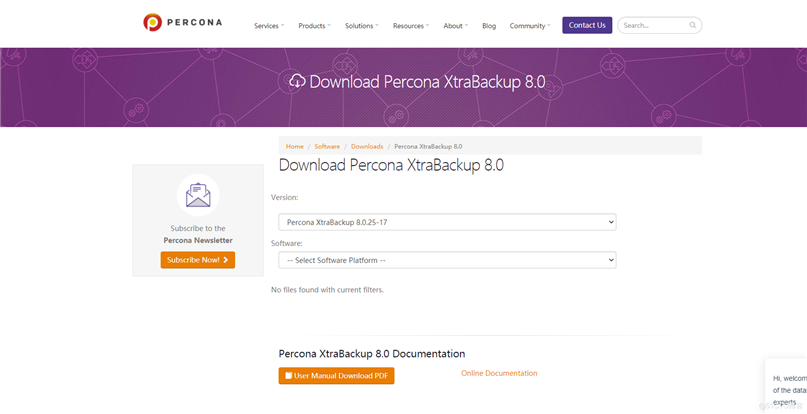
Task: Click the 'Download Percona XtraBackup 8.0' page heading
Action: tap(391, 165)
